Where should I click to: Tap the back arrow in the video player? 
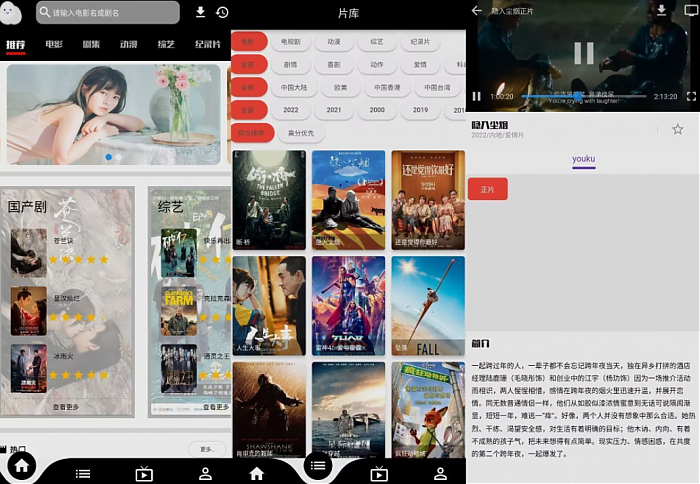pos(477,10)
